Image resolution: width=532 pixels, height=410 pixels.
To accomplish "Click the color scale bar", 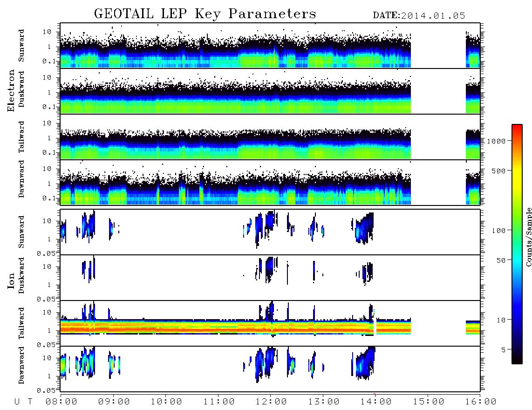I will 517,244.
